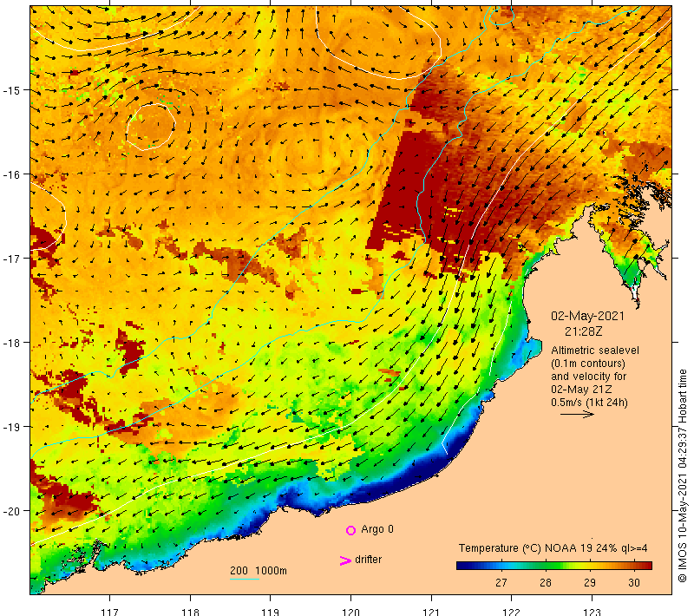
Task: Click the '30' colorbar tick label
Action: [x=634, y=583]
